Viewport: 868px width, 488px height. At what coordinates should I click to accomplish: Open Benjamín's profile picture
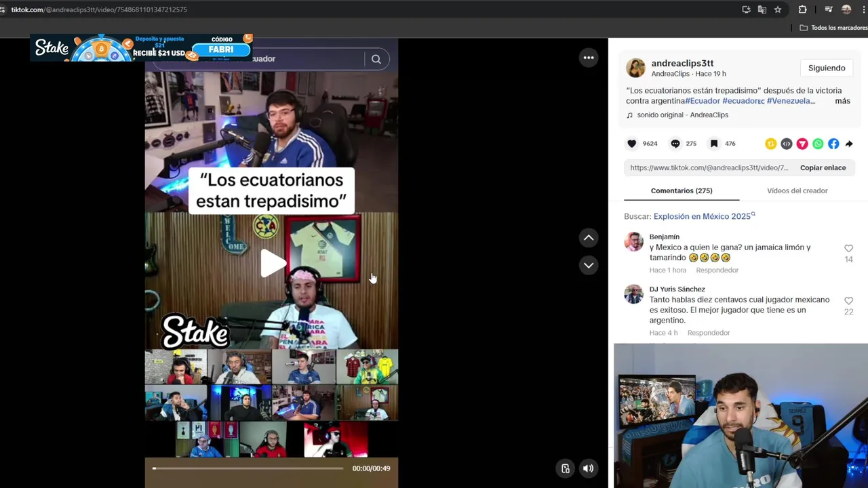(x=633, y=242)
